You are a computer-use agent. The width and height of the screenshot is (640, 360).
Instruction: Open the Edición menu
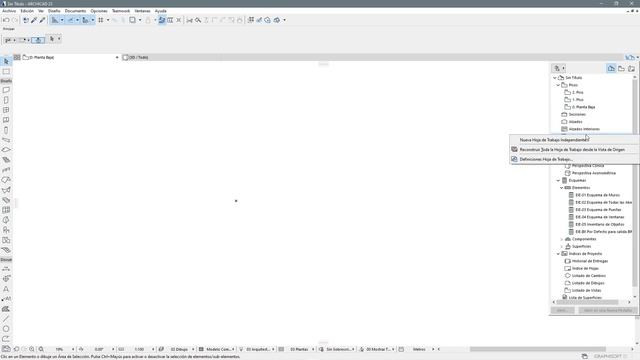(27, 11)
